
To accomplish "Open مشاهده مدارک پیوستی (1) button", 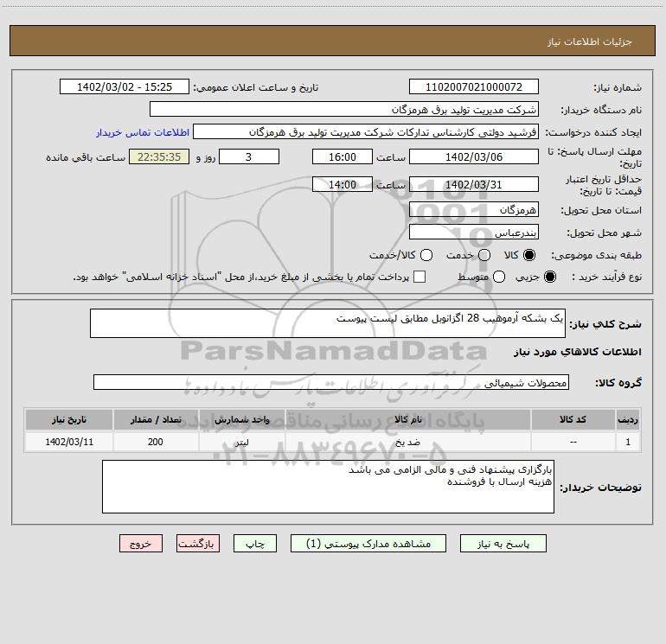I will [x=368, y=544].
